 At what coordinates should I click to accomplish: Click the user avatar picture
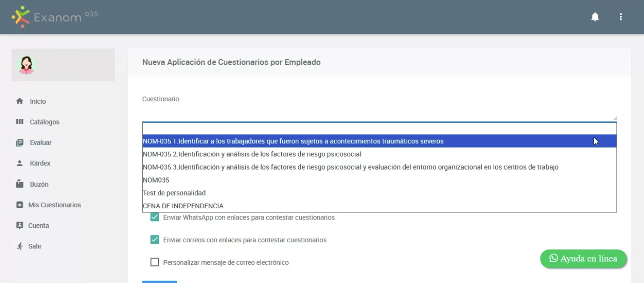[x=27, y=65]
